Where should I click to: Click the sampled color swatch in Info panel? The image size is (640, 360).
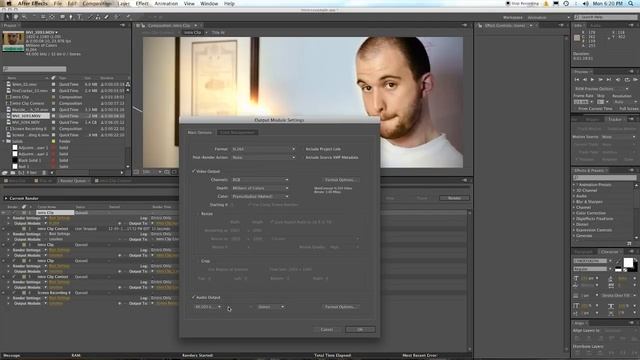577,38
